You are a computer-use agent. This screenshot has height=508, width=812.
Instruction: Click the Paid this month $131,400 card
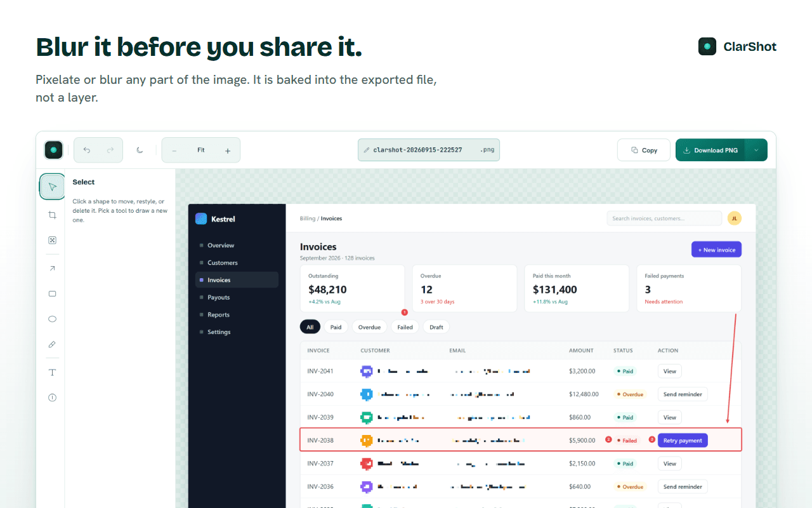577,288
